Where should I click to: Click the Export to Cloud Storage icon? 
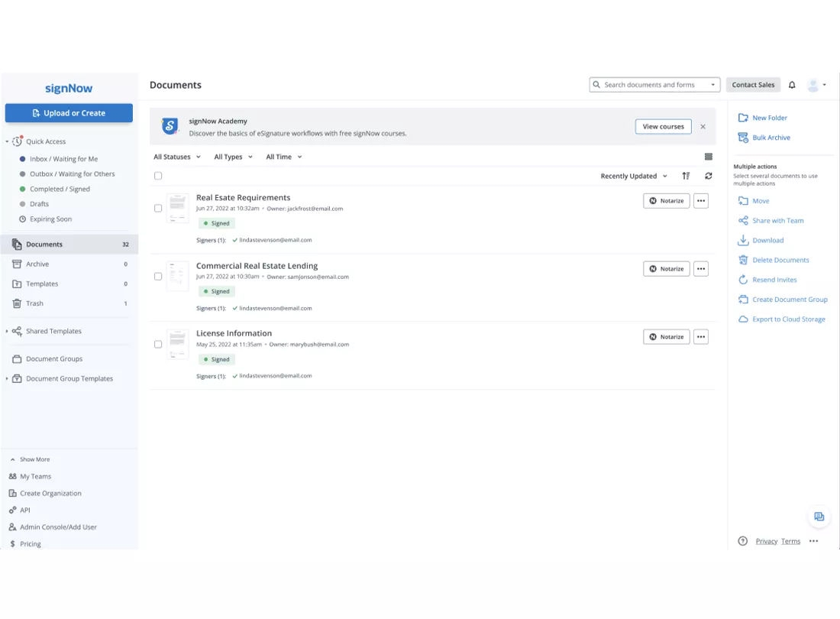pyautogui.click(x=743, y=319)
